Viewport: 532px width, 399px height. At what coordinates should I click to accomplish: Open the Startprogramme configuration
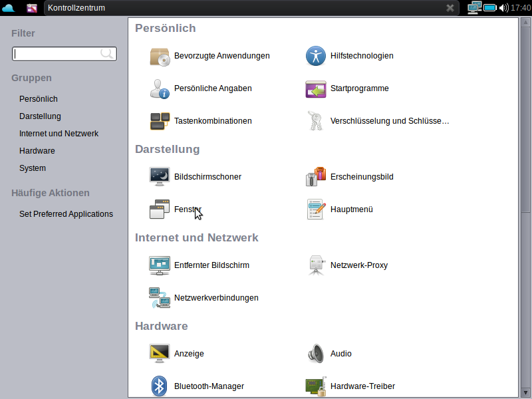click(360, 88)
